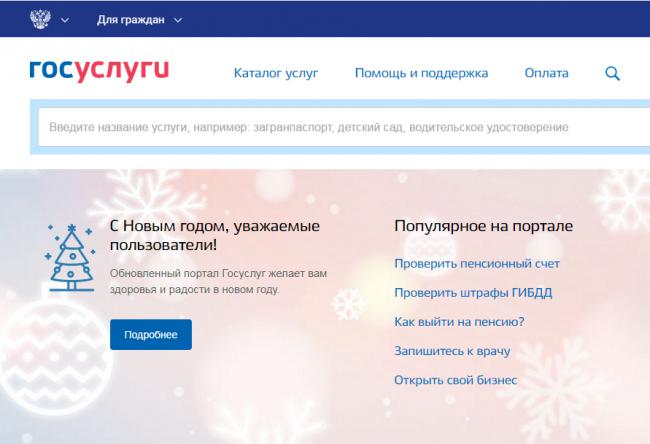
Task: Click the Госуслуги logo
Action: point(99,70)
